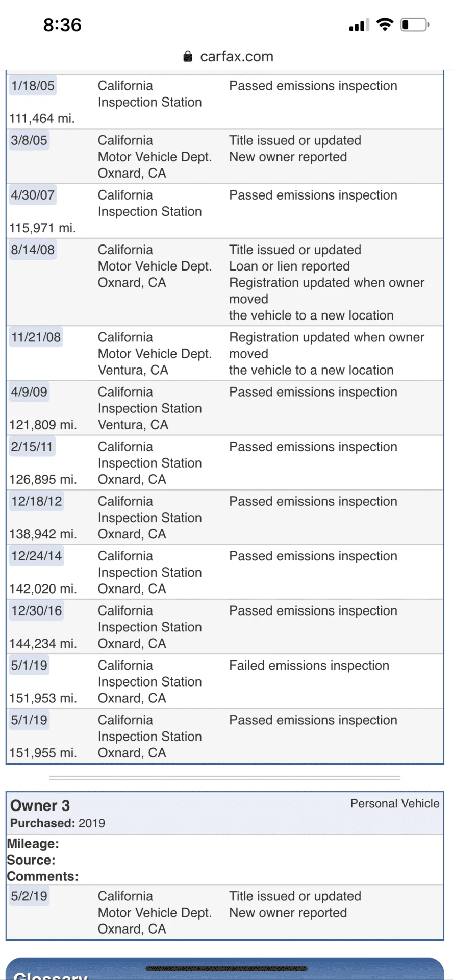Select the 1/18/05 date entry
Screen dimensions: 453x980
(x=33, y=86)
